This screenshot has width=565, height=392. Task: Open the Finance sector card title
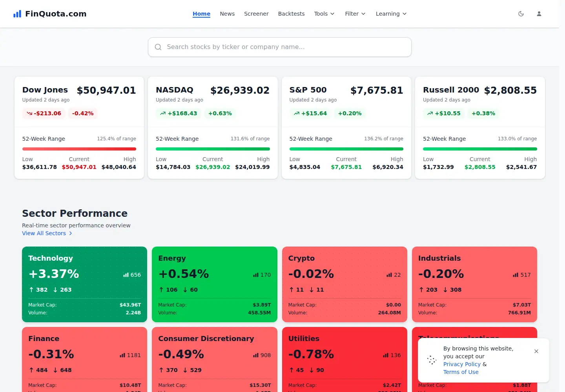click(x=44, y=339)
